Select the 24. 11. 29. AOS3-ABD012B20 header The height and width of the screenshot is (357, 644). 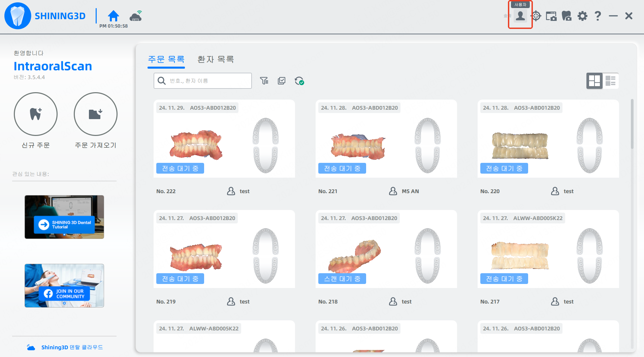[197, 108]
